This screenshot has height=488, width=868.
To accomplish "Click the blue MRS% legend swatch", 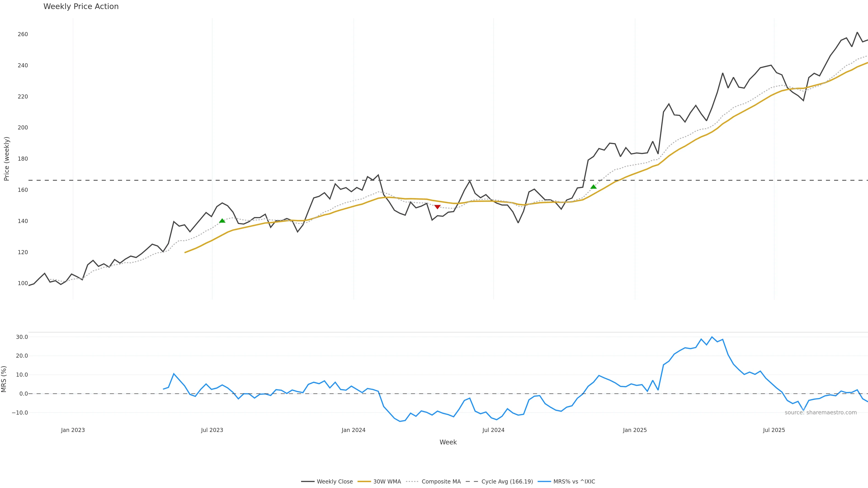I will [x=544, y=482].
